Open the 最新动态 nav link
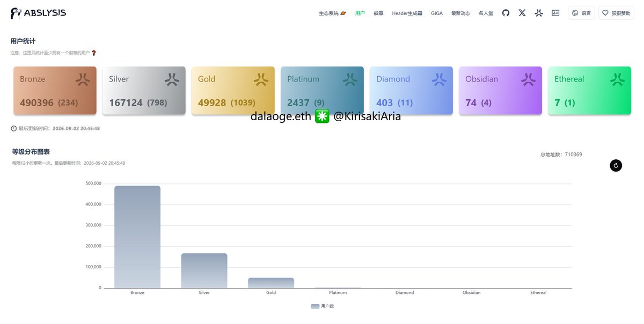The image size is (644, 324). click(x=460, y=13)
